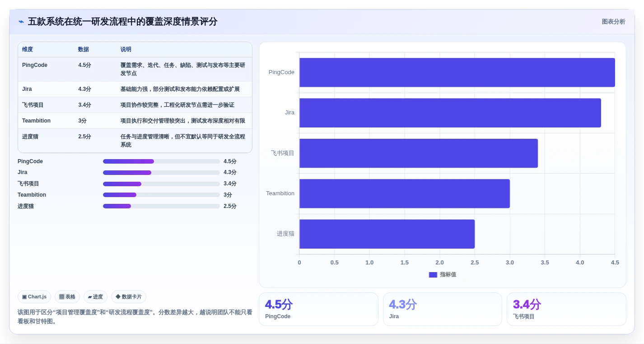Image resolution: width=644 pixels, height=344 pixels.
Task: Click the Jira label in progress list
Action: pos(23,173)
